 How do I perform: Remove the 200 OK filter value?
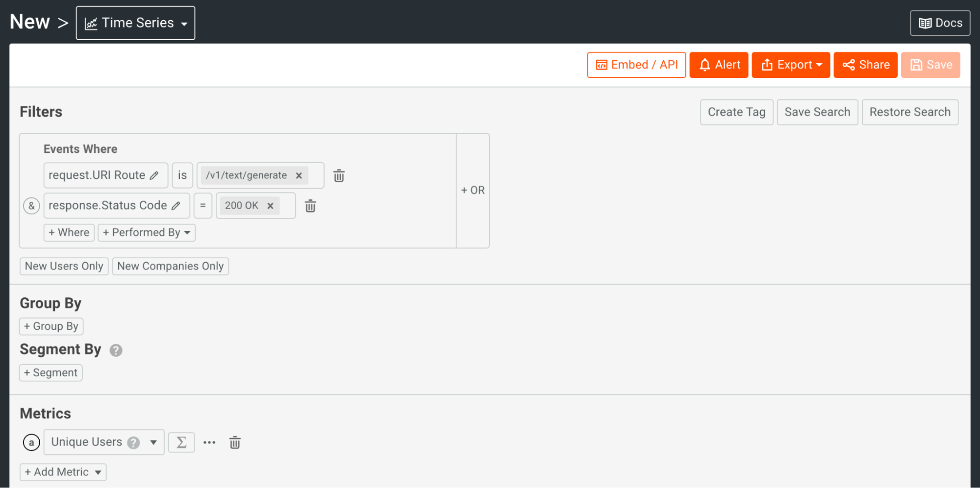270,206
